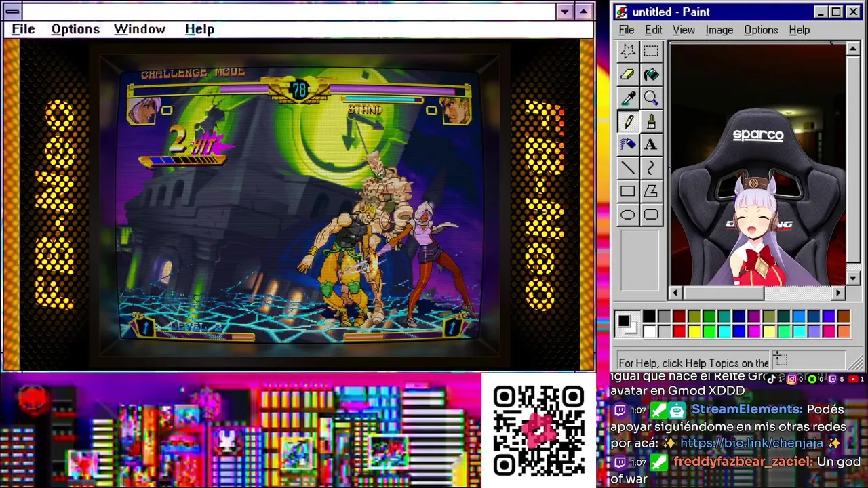This screenshot has height=488, width=868.
Task: Click the QR code image
Action: tap(538, 430)
